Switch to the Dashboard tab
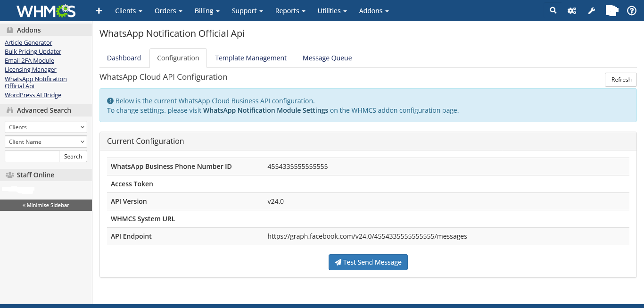This screenshot has height=308, width=644. 124,58
